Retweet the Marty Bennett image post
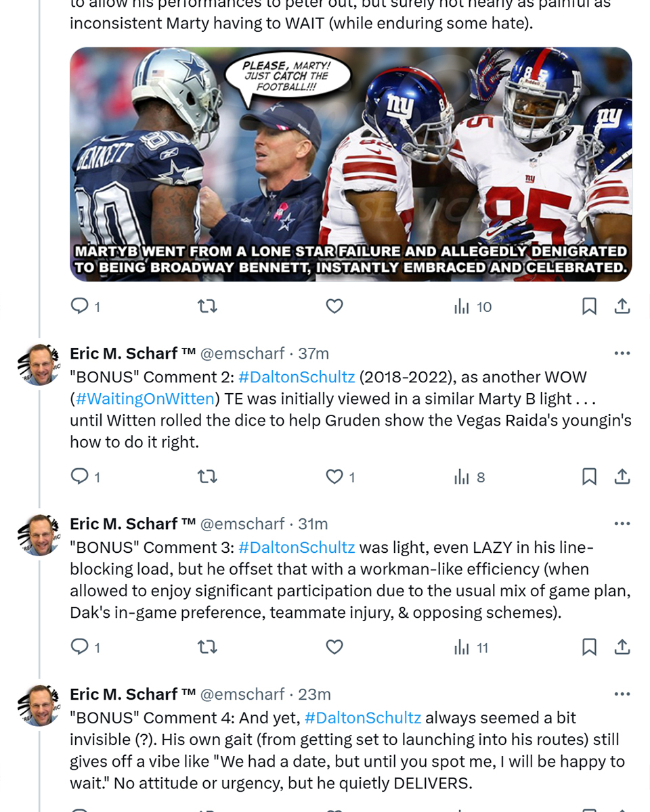650x812 pixels. [x=207, y=307]
